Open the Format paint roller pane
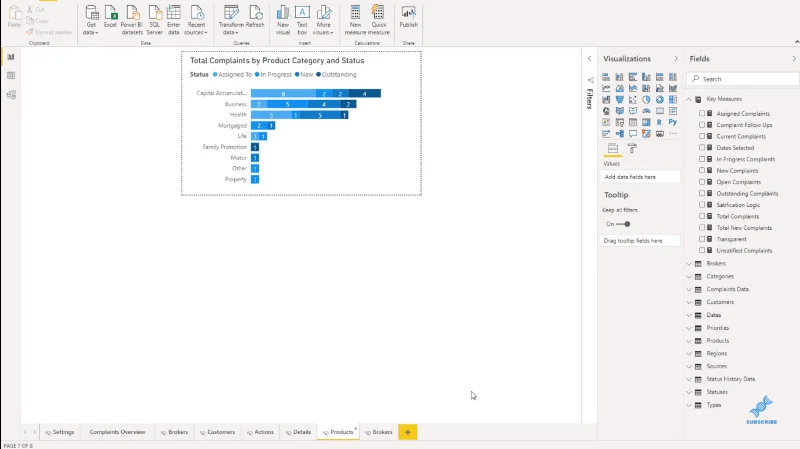The width and height of the screenshot is (800, 449). tap(632, 148)
